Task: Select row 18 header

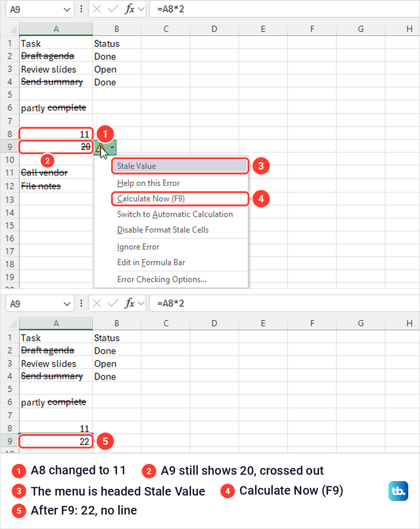Action: pos(10,264)
